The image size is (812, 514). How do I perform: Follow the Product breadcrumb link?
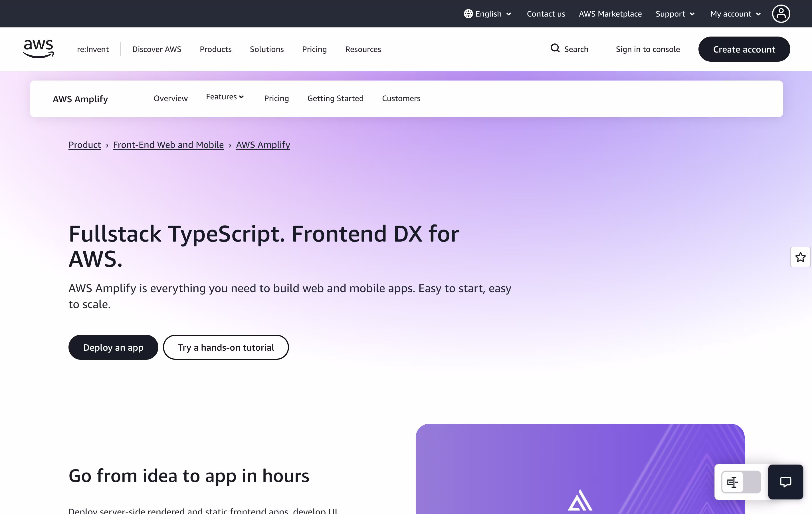(x=85, y=145)
